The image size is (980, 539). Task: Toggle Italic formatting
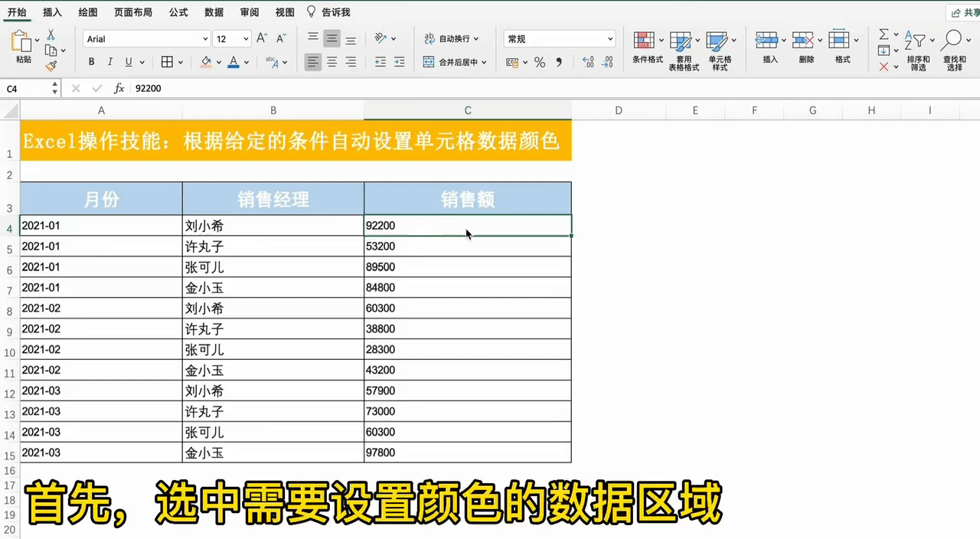109,62
